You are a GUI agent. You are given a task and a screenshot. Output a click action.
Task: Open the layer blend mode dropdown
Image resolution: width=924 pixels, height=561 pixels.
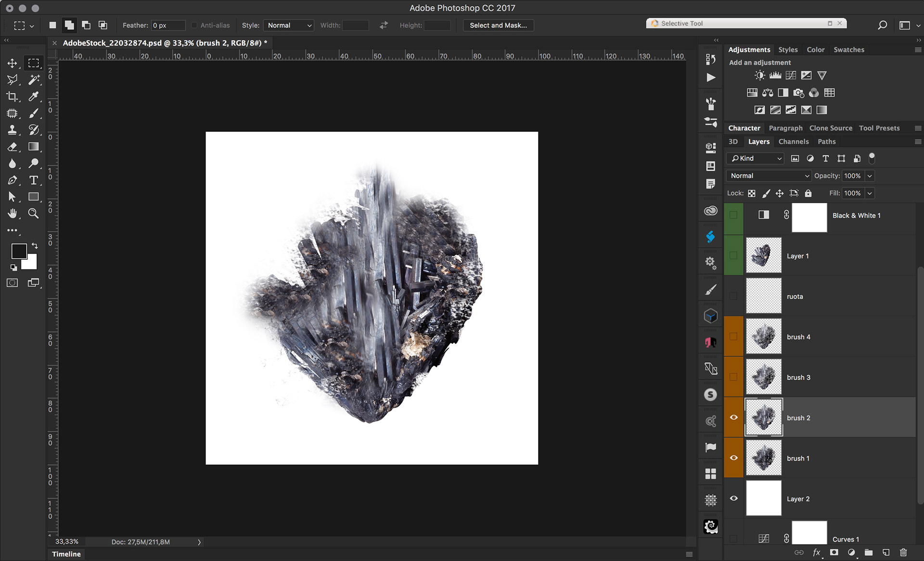click(769, 176)
